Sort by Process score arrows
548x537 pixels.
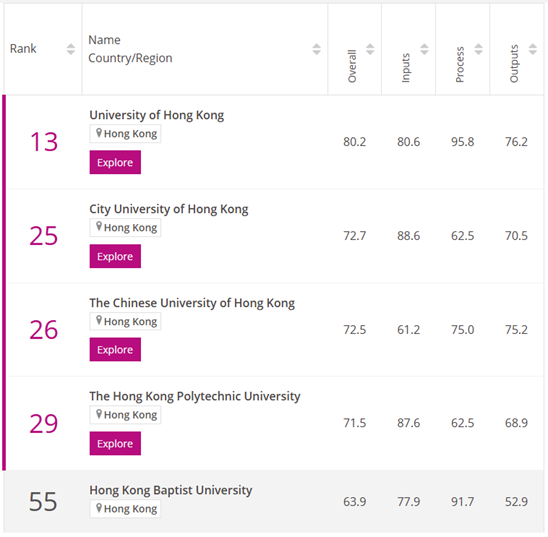click(478, 49)
